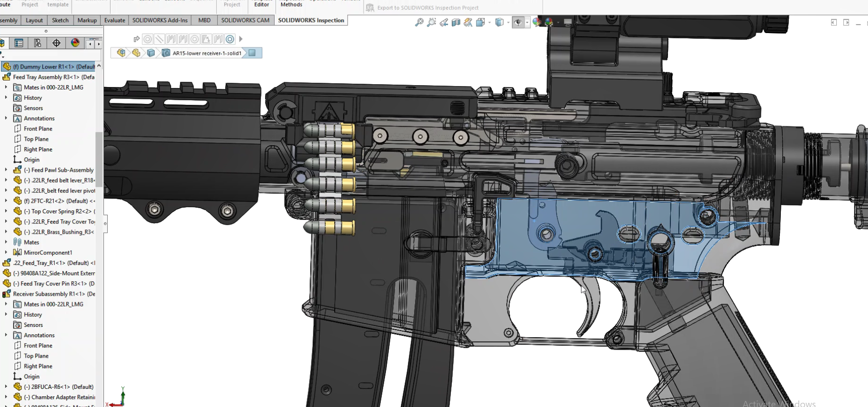Click the solid body cube breadcrumb icon
Image resolution: width=868 pixels, height=407 pixels.
tap(151, 53)
